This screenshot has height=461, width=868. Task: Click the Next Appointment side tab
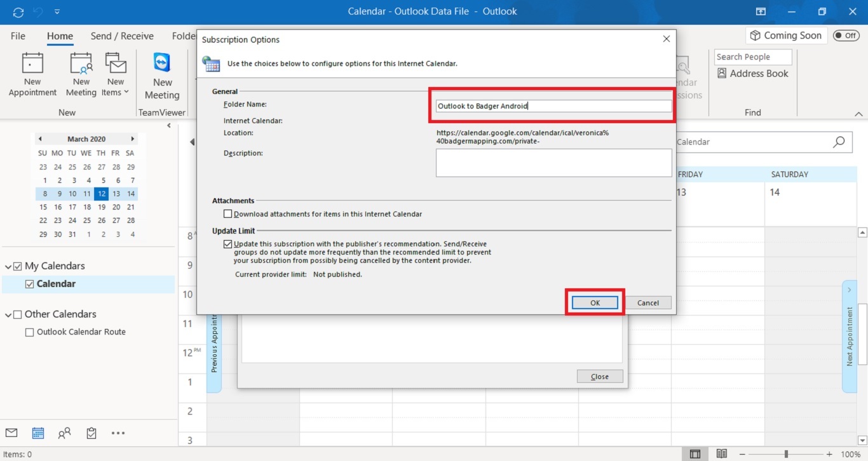(x=850, y=336)
